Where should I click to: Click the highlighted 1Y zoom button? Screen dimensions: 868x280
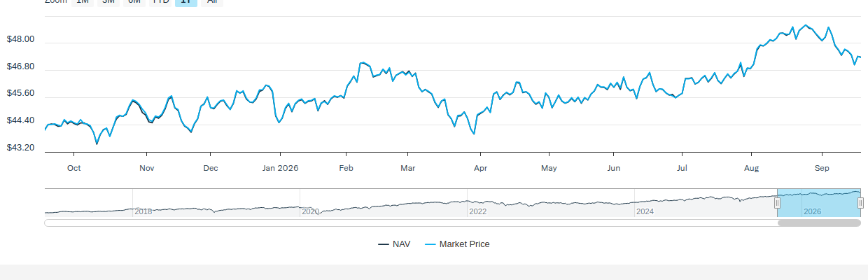point(186,2)
